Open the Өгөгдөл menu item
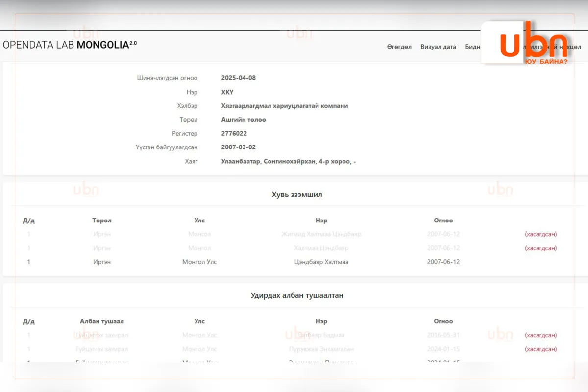This screenshot has height=392, width=588. click(399, 47)
